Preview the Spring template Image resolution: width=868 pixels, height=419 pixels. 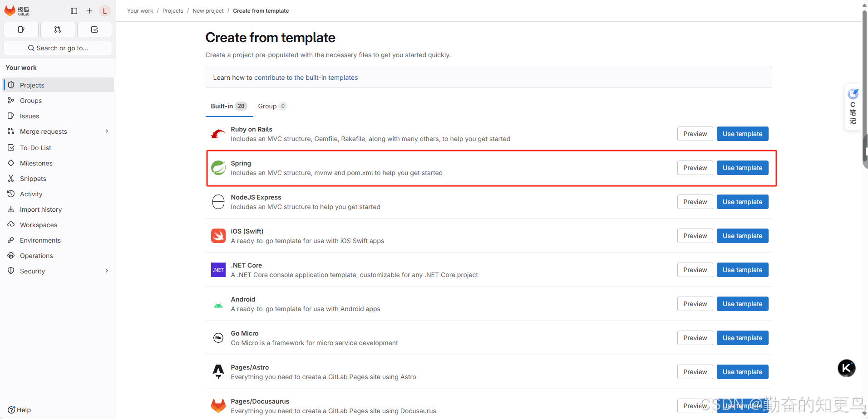(x=695, y=168)
